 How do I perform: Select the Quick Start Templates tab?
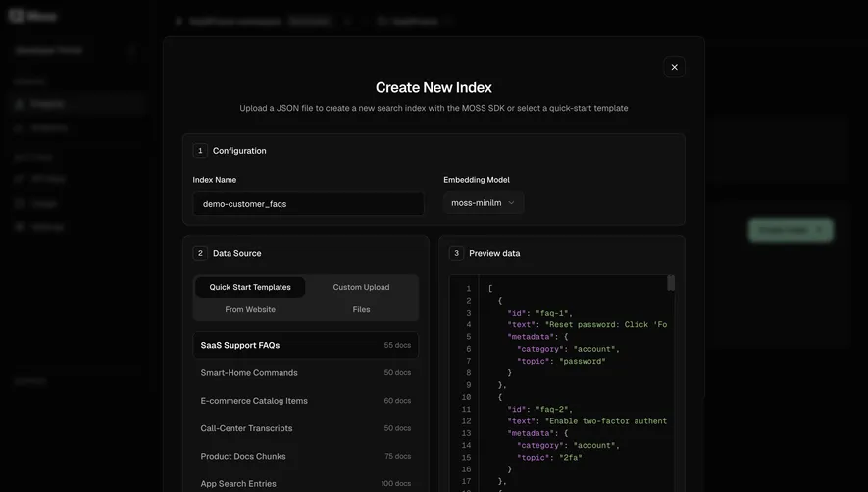click(250, 287)
